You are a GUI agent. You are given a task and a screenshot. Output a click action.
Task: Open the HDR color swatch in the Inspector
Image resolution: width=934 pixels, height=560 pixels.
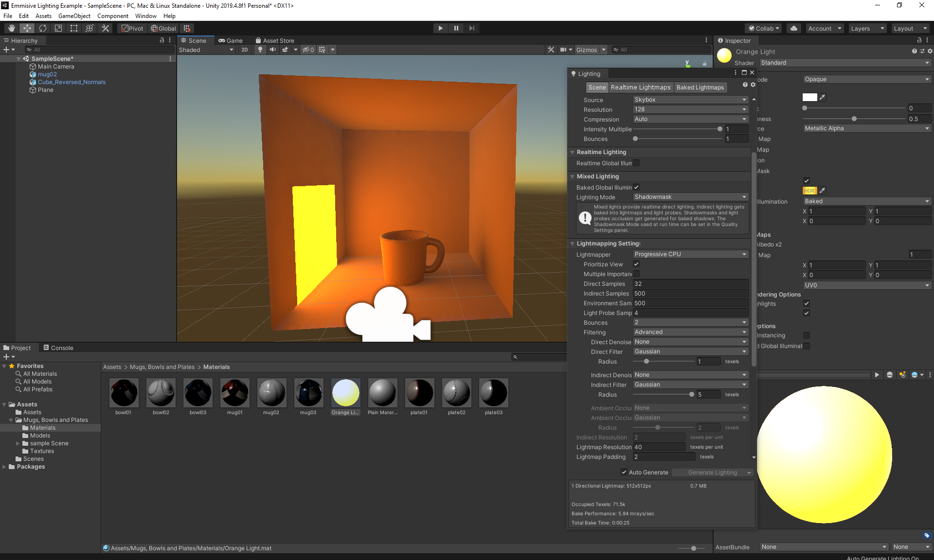(x=809, y=190)
